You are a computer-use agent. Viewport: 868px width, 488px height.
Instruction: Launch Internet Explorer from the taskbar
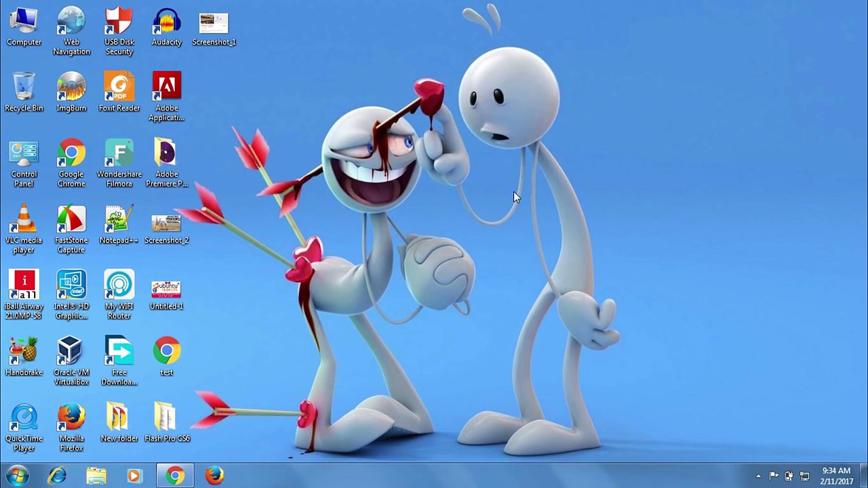coord(57,476)
